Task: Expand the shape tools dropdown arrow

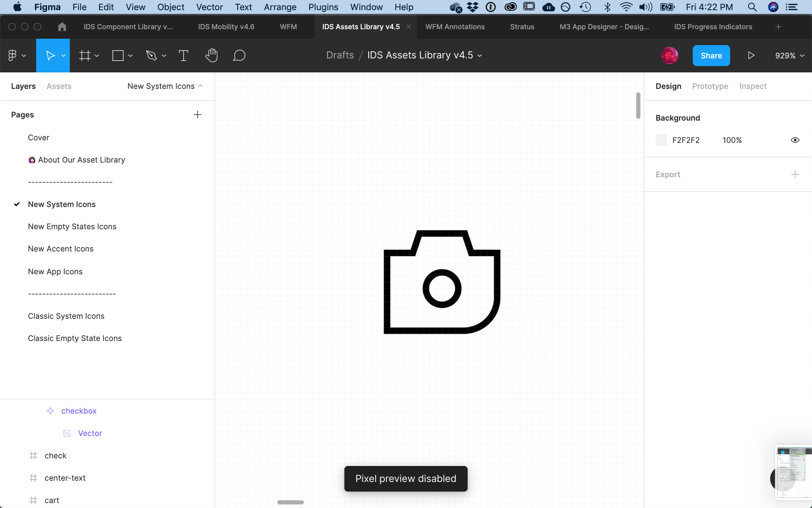Action: coord(131,56)
